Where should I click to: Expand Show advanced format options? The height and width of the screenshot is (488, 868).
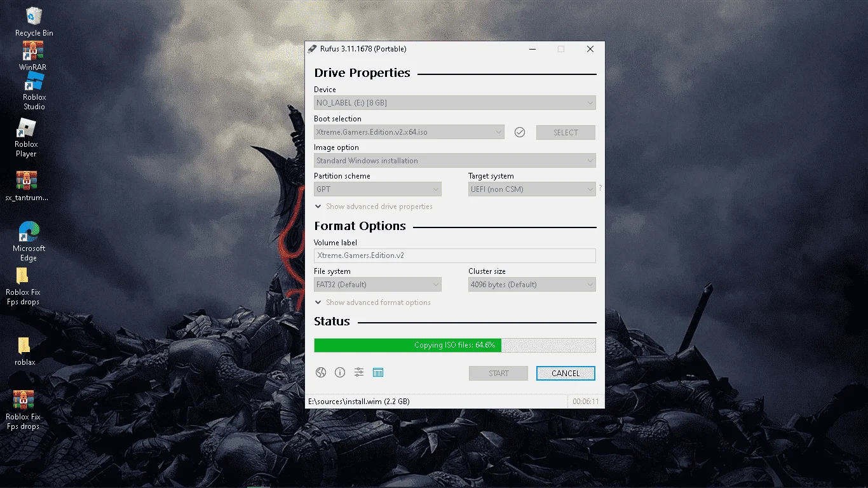click(373, 302)
